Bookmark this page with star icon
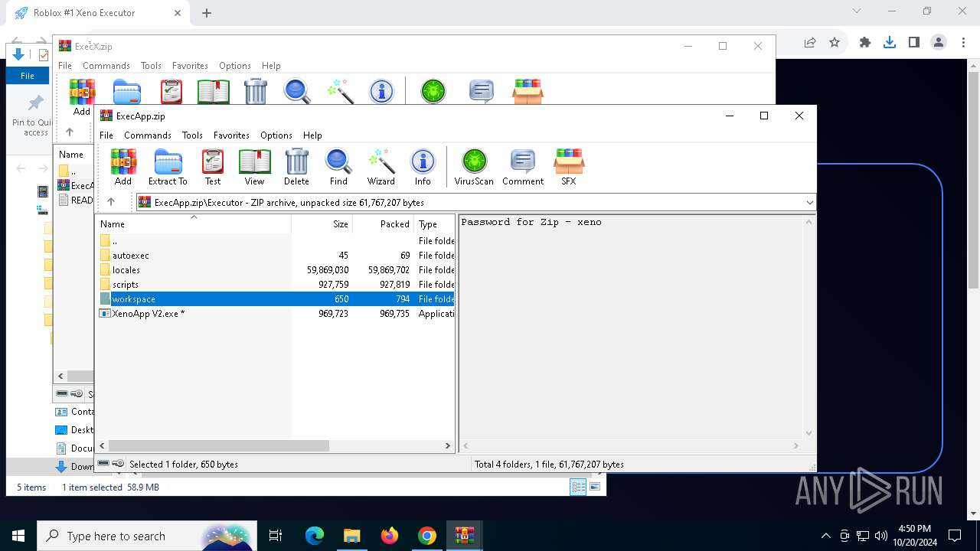 click(x=835, y=43)
